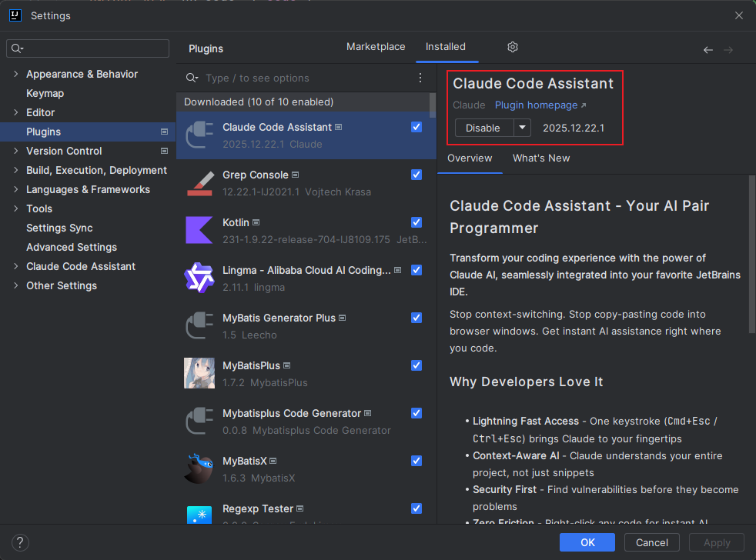Toggle the MyBatis Generator Plus checkbox
Viewport: 756px width, 560px height.
coord(416,318)
